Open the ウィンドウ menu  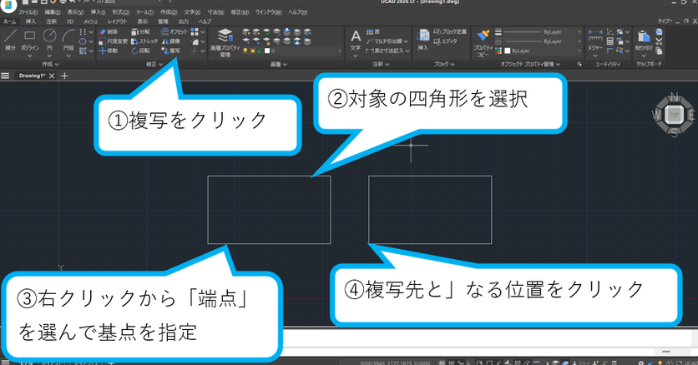click(x=268, y=12)
